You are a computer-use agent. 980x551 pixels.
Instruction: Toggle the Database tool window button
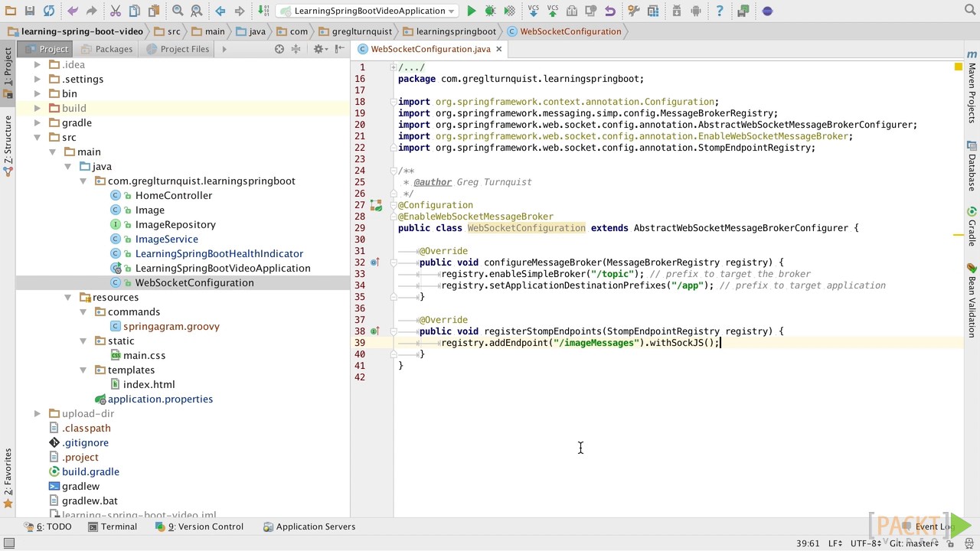point(972,166)
